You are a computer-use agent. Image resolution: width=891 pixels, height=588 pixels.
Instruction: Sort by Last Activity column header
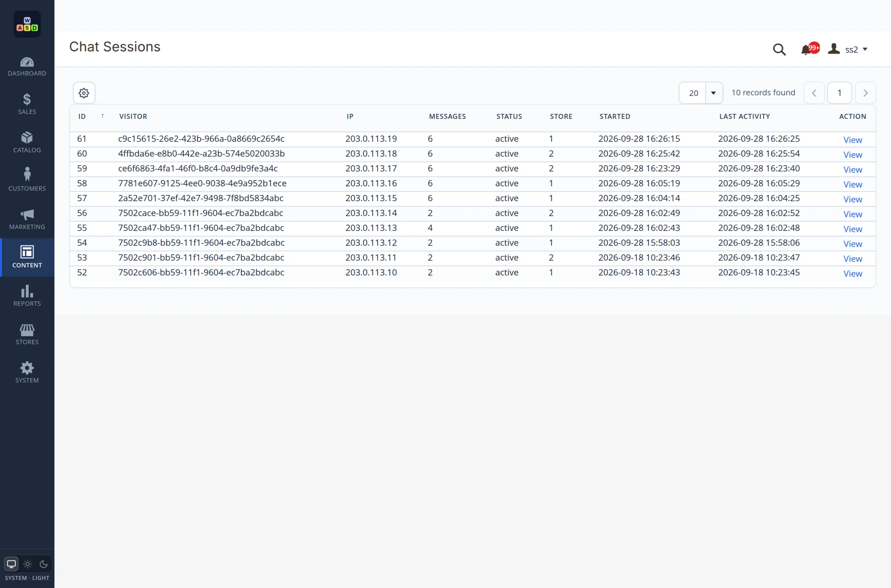tap(744, 117)
